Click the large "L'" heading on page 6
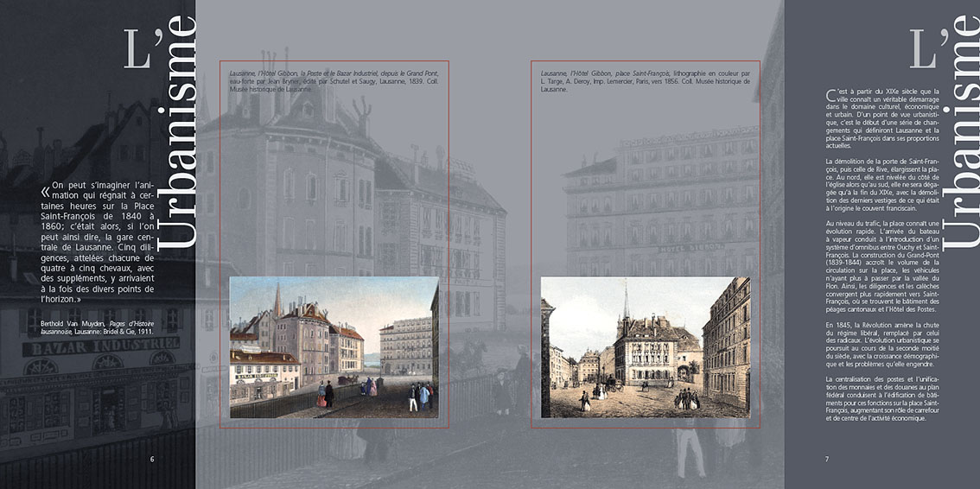The width and height of the screenshot is (980, 489). pos(143,48)
